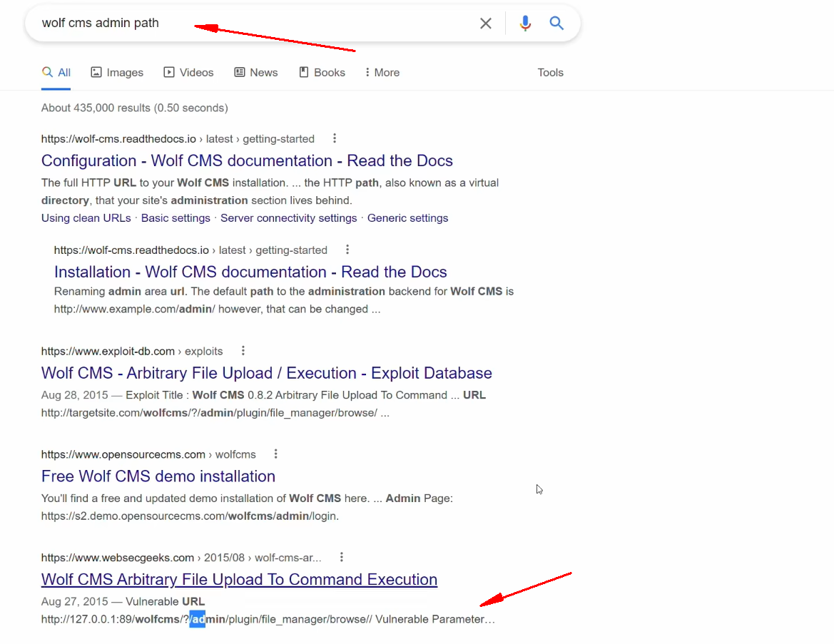Open three-dot menu beside the exploit-db.com URL

pyautogui.click(x=243, y=351)
